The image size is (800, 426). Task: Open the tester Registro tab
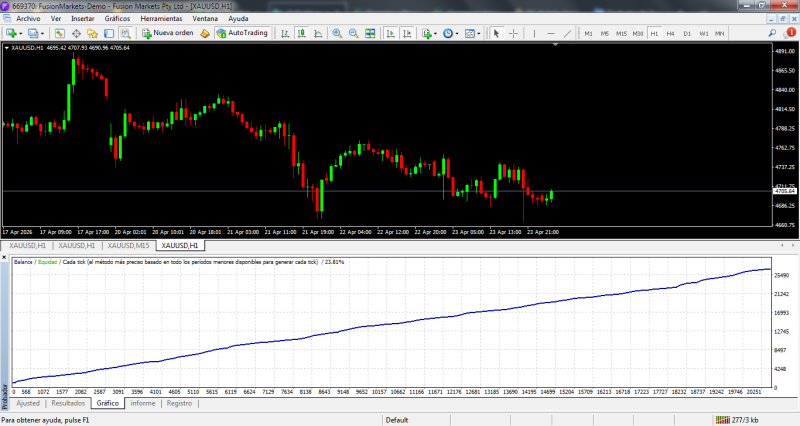180,403
